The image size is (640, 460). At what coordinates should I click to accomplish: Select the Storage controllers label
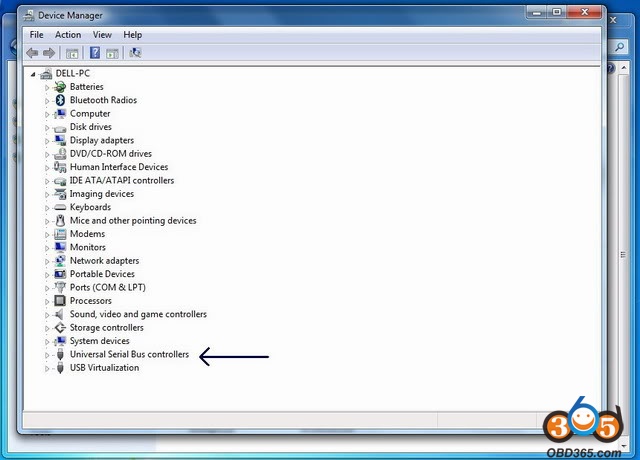pos(107,327)
